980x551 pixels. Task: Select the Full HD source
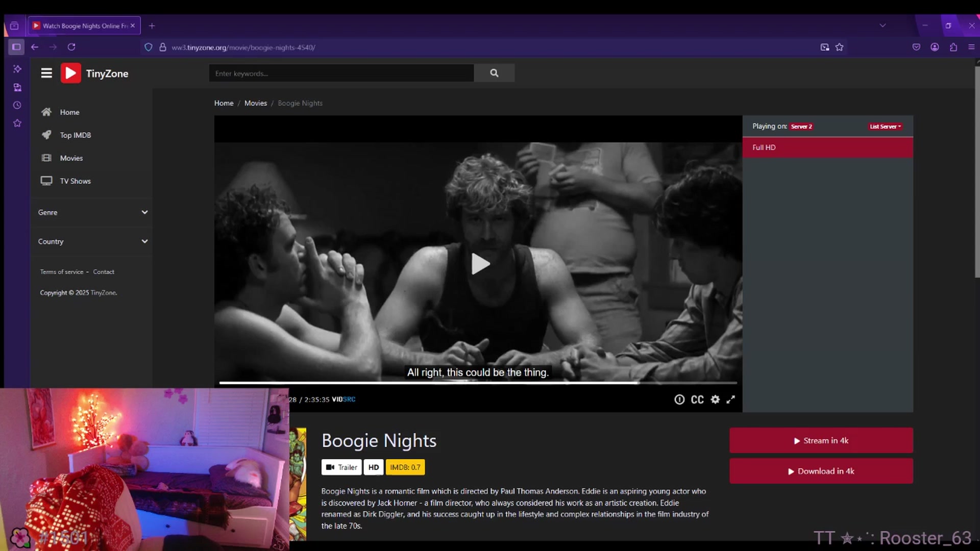tap(827, 147)
